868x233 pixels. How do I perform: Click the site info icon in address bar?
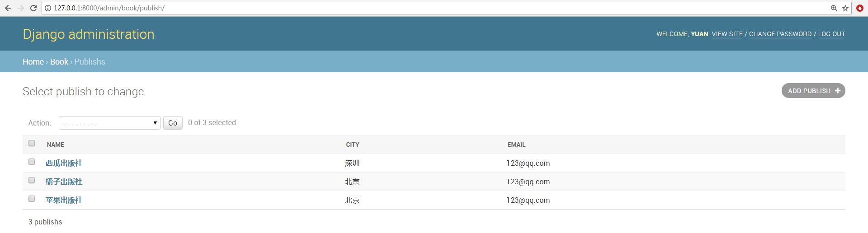pyautogui.click(x=48, y=8)
